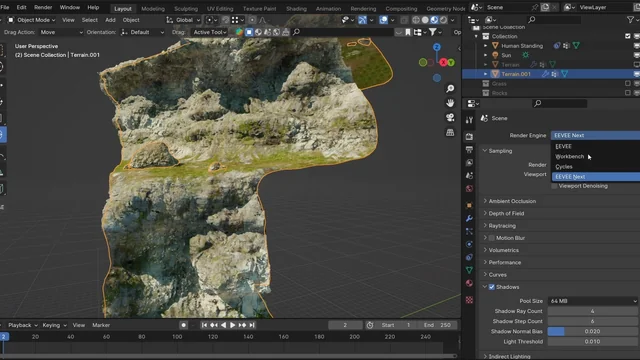
Task: Click the Light Threshold value field
Action: coord(593,342)
